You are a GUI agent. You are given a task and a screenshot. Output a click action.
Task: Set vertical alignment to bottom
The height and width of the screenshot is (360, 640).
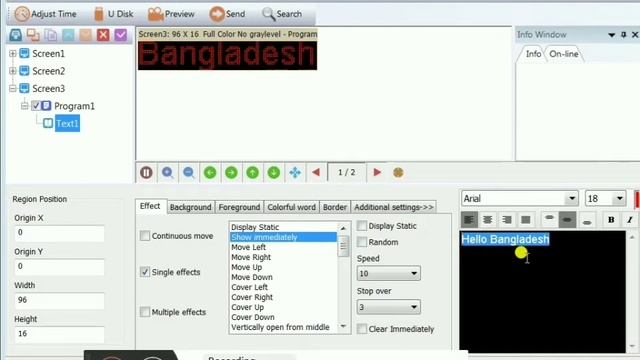click(x=587, y=220)
